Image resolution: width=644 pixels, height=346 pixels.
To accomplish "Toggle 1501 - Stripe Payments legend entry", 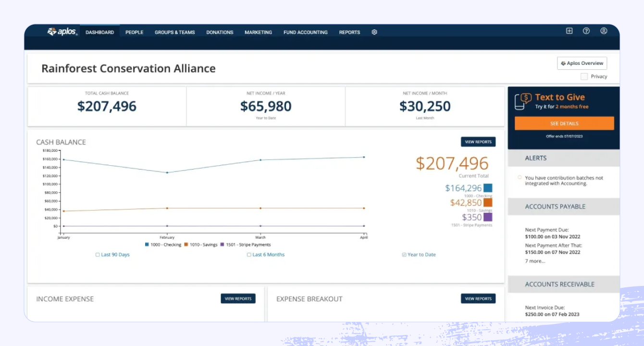I will coord(245,245).
